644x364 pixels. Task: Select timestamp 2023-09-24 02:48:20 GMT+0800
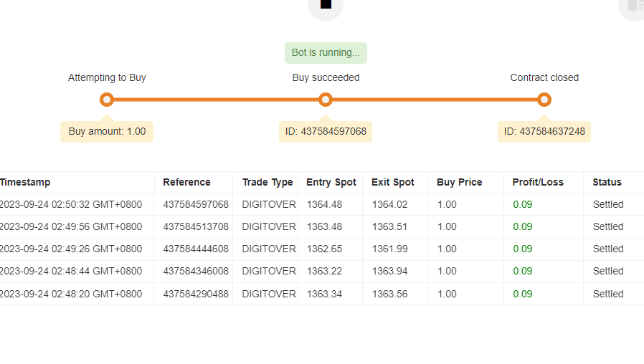click(x=71, y=294)
